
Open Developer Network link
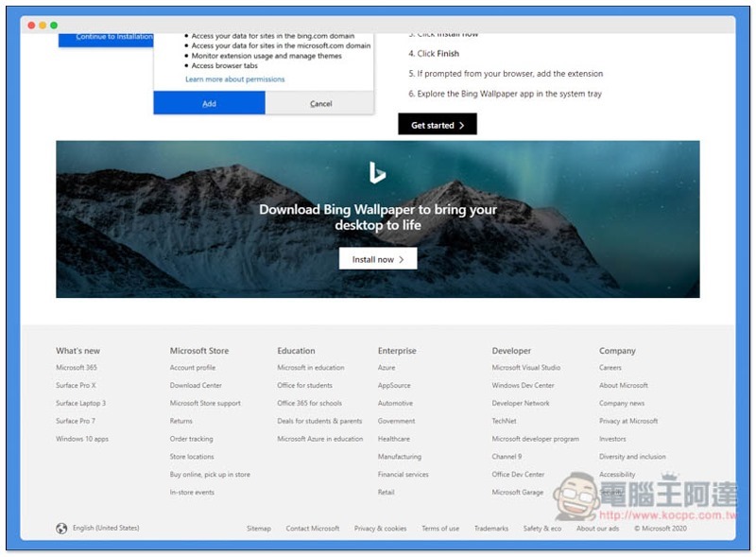tap(521, 403)
